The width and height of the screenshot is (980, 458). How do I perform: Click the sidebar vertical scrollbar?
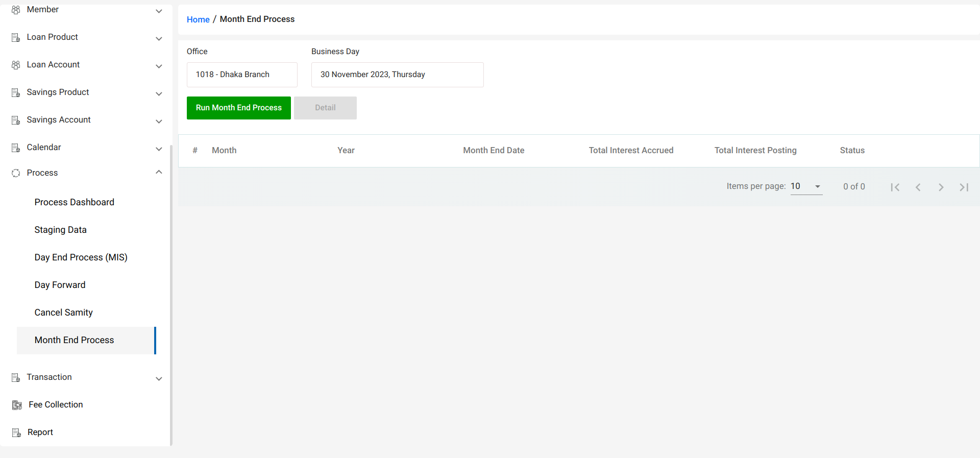(171, 295)
